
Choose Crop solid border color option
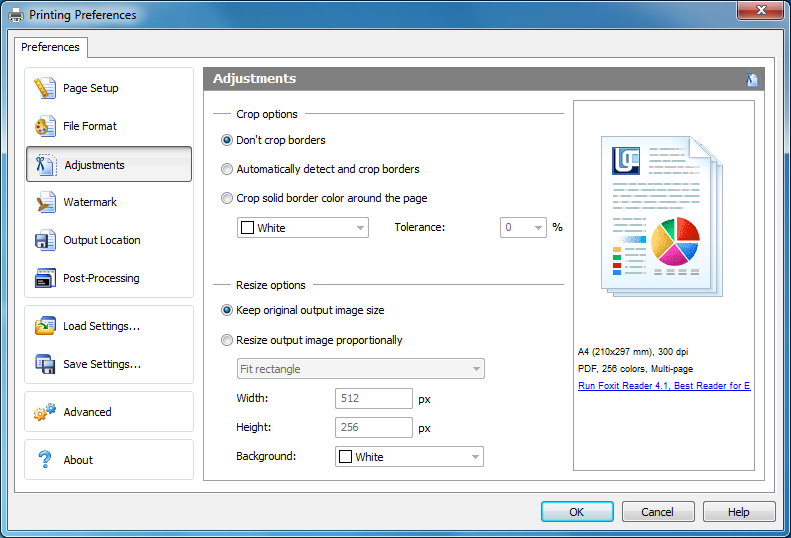pyautogui.click(x=227, y=198)
